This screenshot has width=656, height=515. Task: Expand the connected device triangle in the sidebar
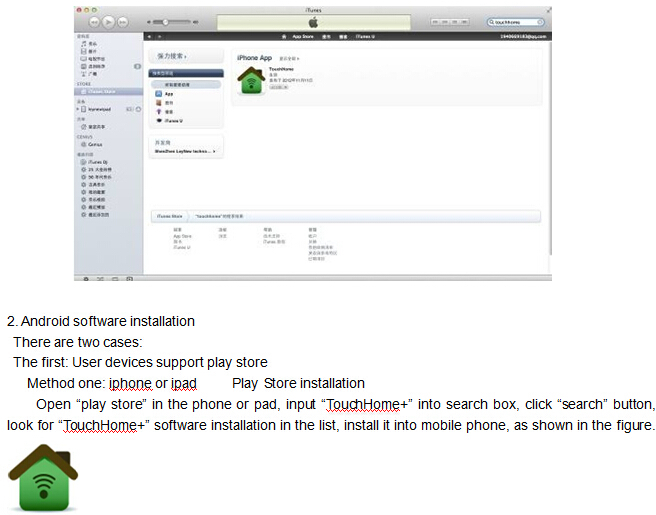click(x=77, y=109)
